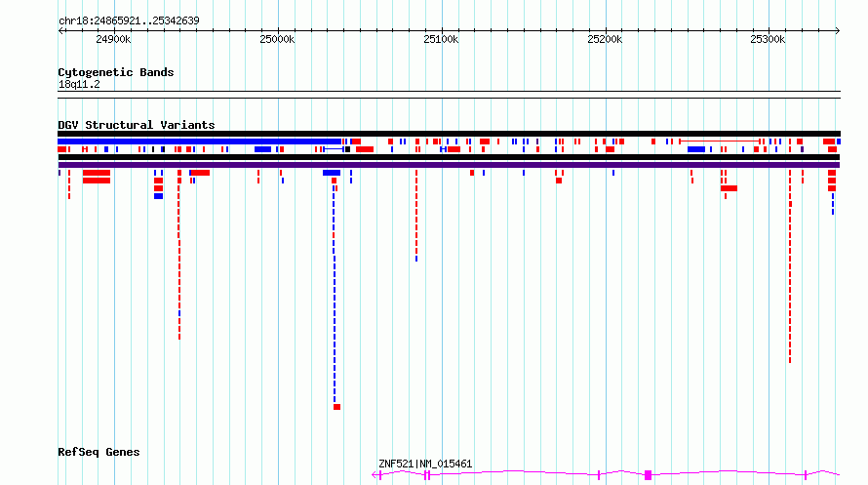Click the thin red variant line spanning toward 25300k
The height and width of the screenshot is (485, 868).
(x=719, y=141)
